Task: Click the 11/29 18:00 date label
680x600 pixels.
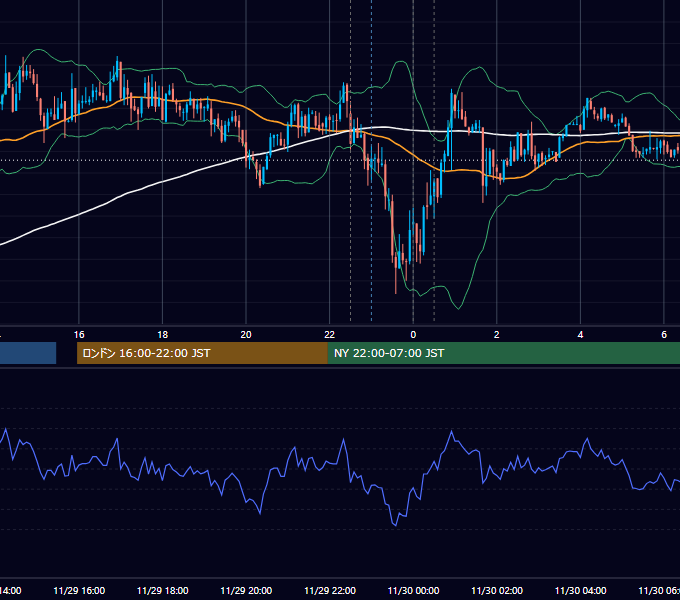Action: pos(163,590)
